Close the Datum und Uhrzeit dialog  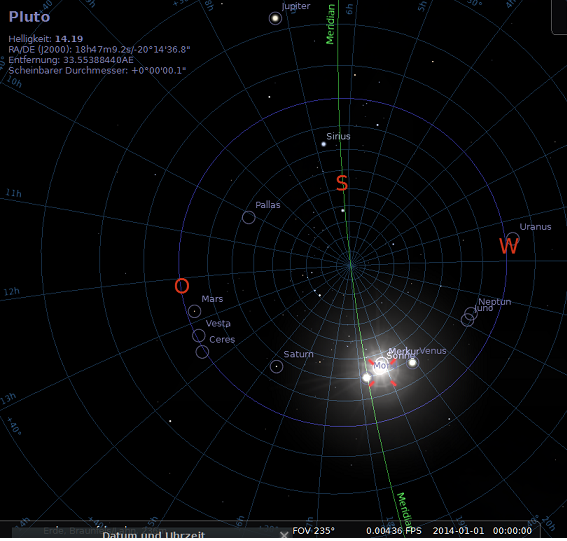284,534
